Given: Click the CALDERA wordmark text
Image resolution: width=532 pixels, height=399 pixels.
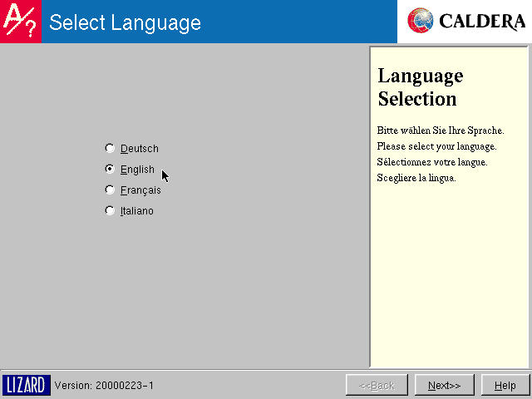Looking at the screenshot, I should click(481, 22).
